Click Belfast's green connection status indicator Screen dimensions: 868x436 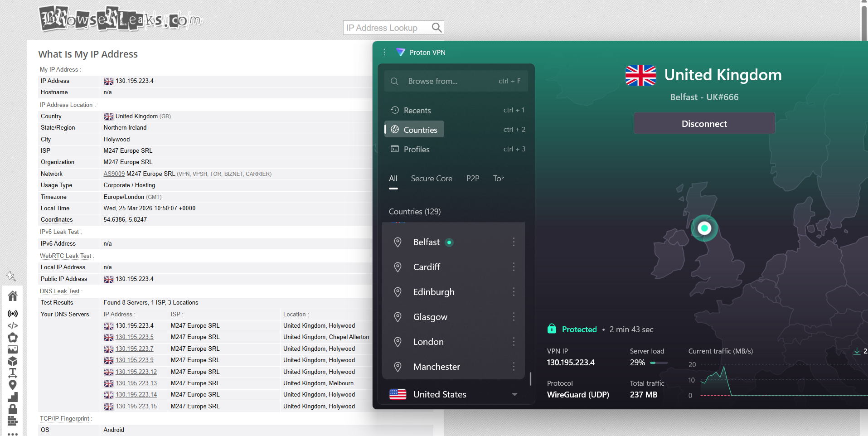pyautogui.click(x=449, y=242)
